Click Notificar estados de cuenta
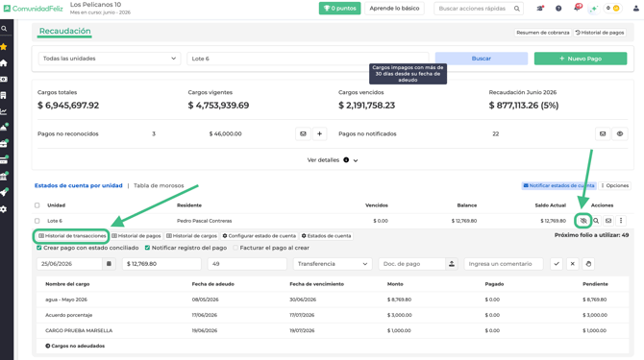 coord(559,185)
